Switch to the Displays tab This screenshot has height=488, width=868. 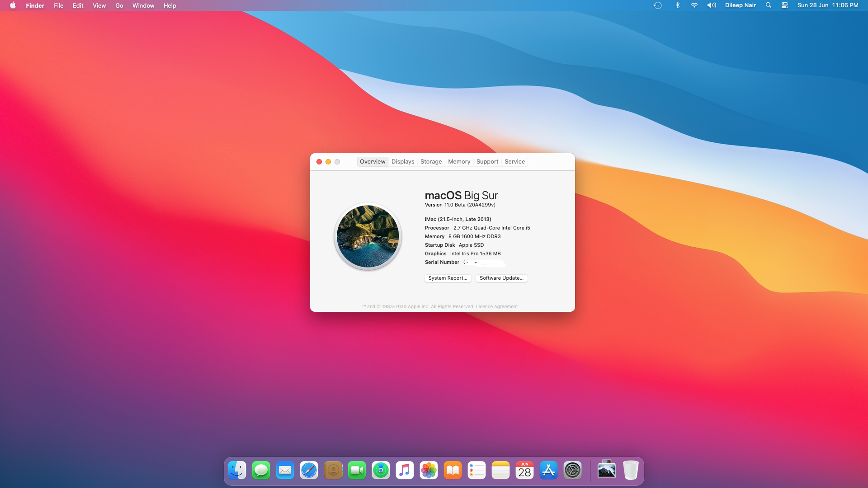403,162
